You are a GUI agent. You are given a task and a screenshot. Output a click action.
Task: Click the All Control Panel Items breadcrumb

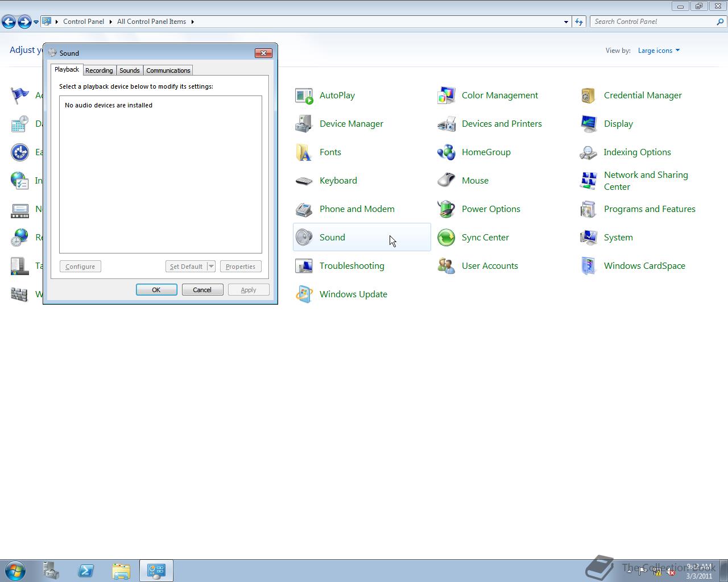coord(151,22)
